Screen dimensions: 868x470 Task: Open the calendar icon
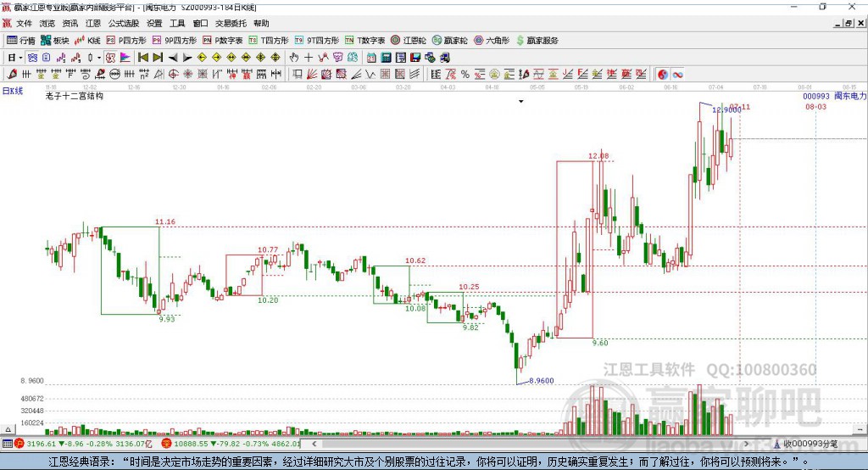click(x=371, y=58)
